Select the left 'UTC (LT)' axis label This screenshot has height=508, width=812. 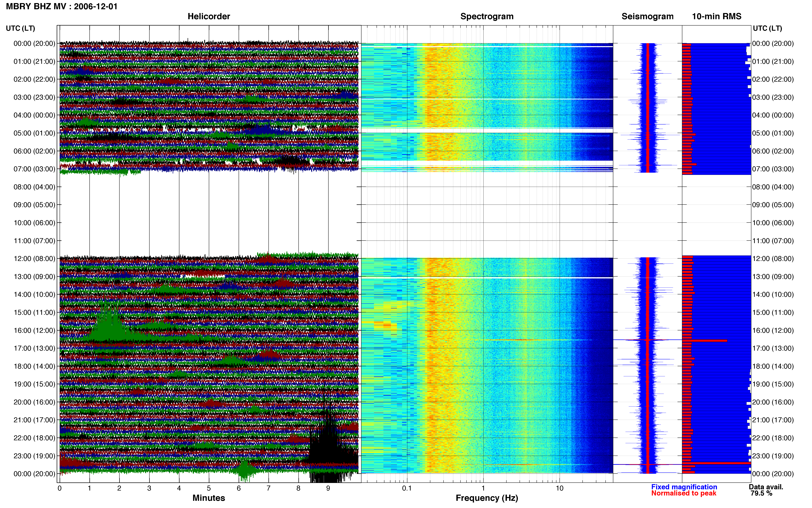tap(21, 28)
